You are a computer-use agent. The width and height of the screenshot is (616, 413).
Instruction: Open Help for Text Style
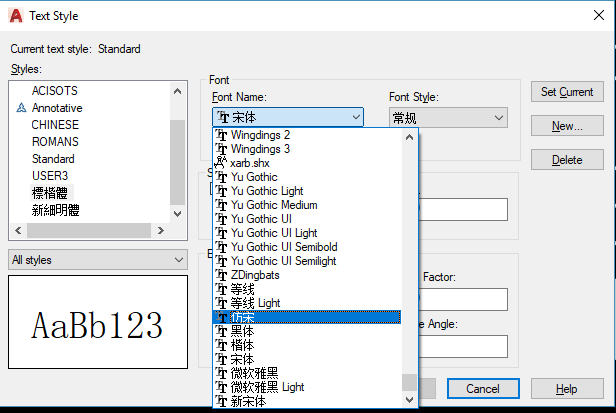567,389
